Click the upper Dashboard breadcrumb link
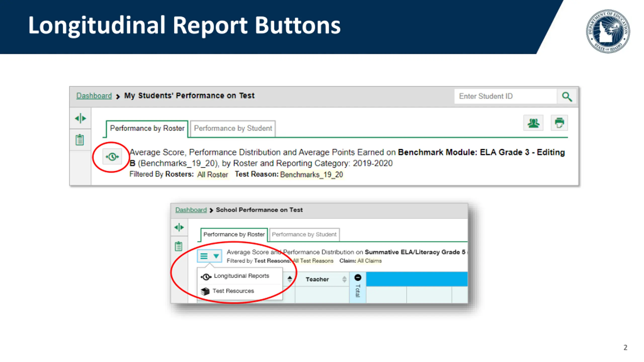Viewport: 644px width, 362px height. tap(94, 96)
